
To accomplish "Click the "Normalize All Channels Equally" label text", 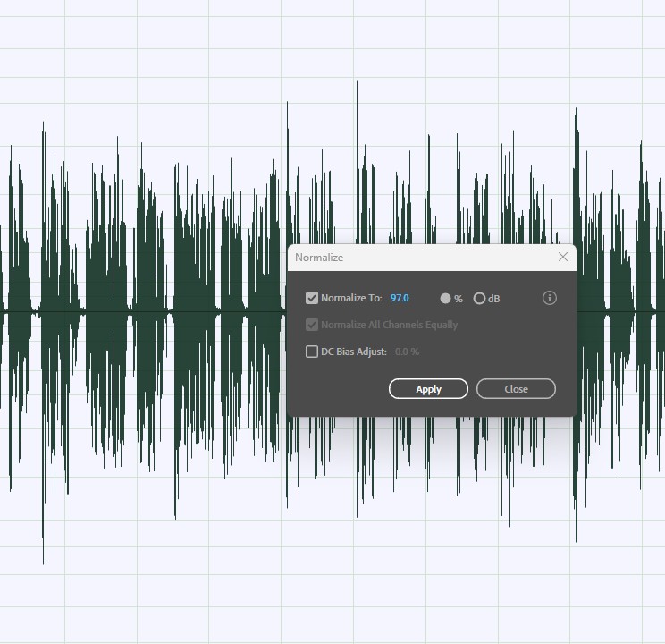I will (x=389, y=325).
